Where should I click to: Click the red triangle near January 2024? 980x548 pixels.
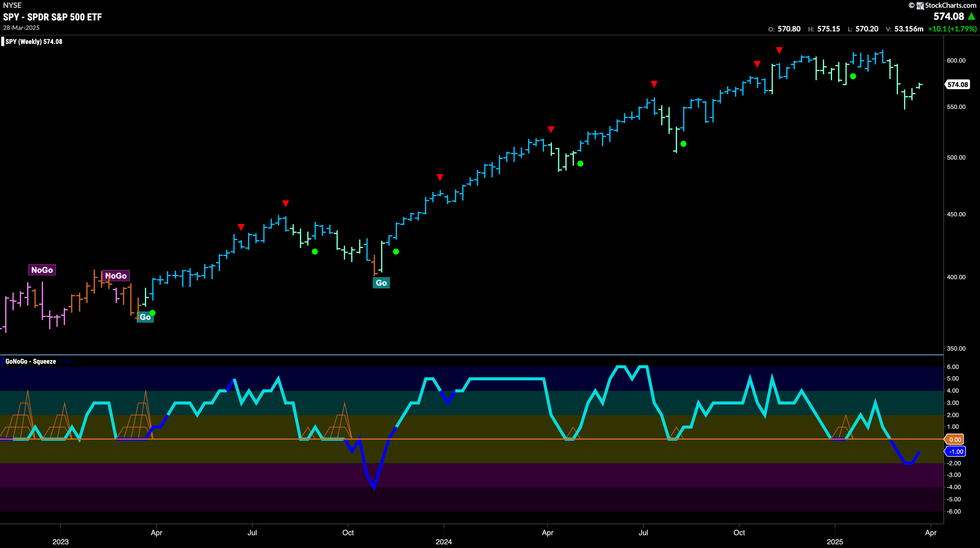pyautogui.click(x=440, y=177)
